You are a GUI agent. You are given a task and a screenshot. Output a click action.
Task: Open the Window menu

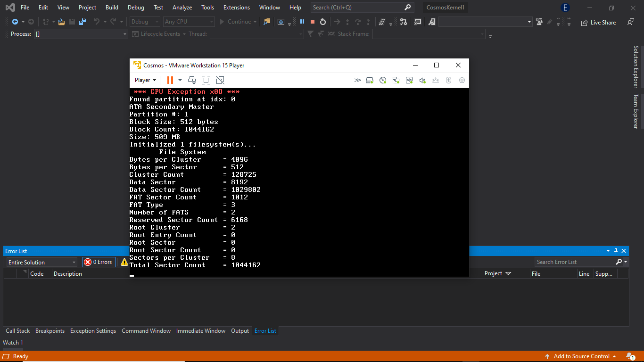[270, 8]
